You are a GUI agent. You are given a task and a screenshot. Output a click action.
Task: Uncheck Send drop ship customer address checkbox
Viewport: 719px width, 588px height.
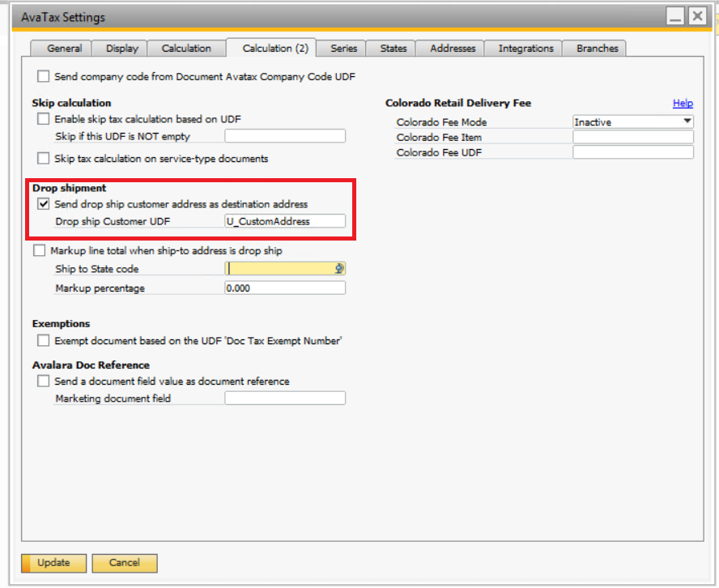click(43, 203)
